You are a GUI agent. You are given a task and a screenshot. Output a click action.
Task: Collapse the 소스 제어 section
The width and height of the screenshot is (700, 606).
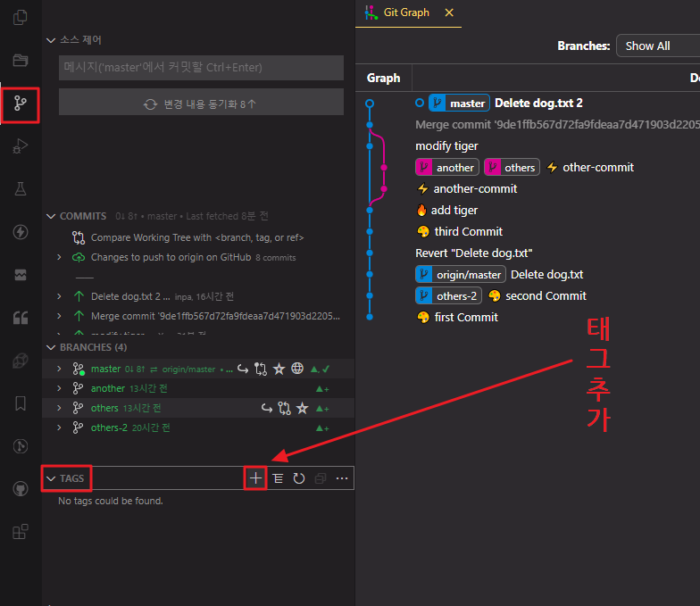51,40
